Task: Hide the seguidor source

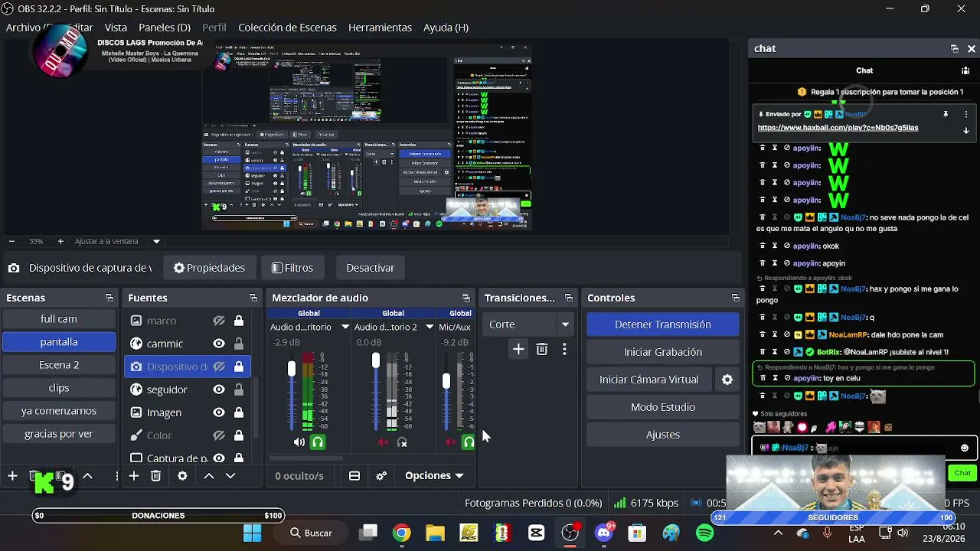Action: (x=219, y=390)
